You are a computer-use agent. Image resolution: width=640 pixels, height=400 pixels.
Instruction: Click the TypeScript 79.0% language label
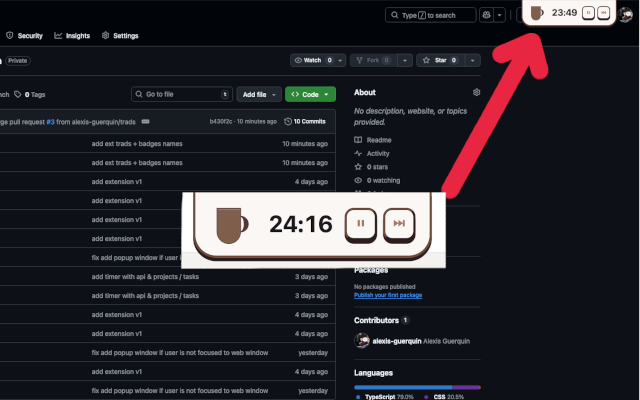click(x=385, y=397)
